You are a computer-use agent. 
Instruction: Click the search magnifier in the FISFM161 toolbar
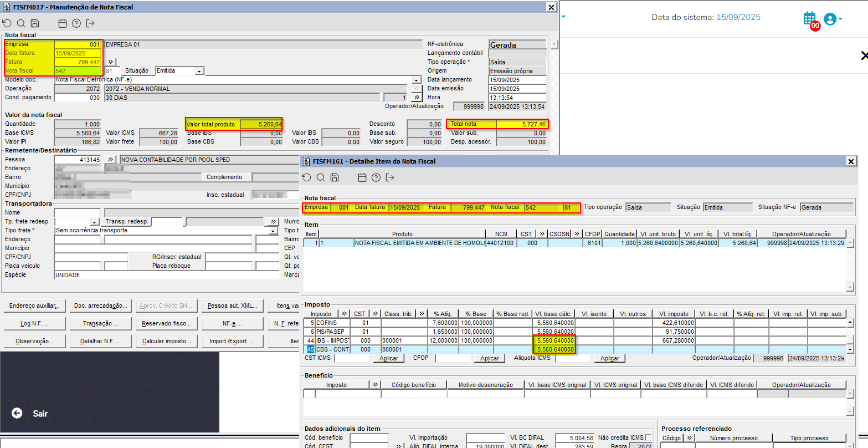click(x=321, y=177)
